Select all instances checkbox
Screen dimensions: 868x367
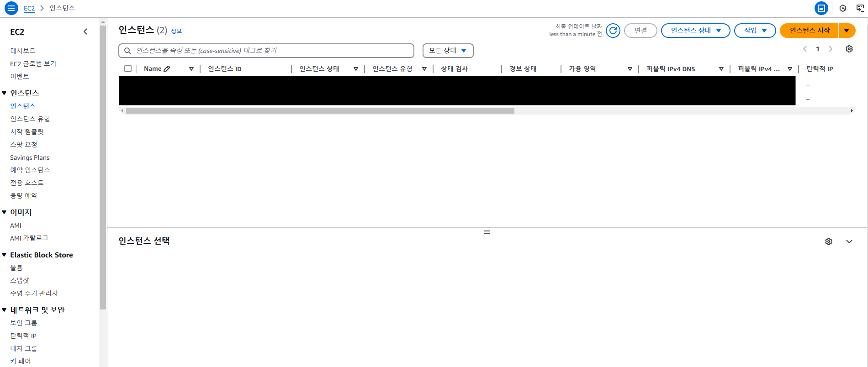[x=128, y=68]
